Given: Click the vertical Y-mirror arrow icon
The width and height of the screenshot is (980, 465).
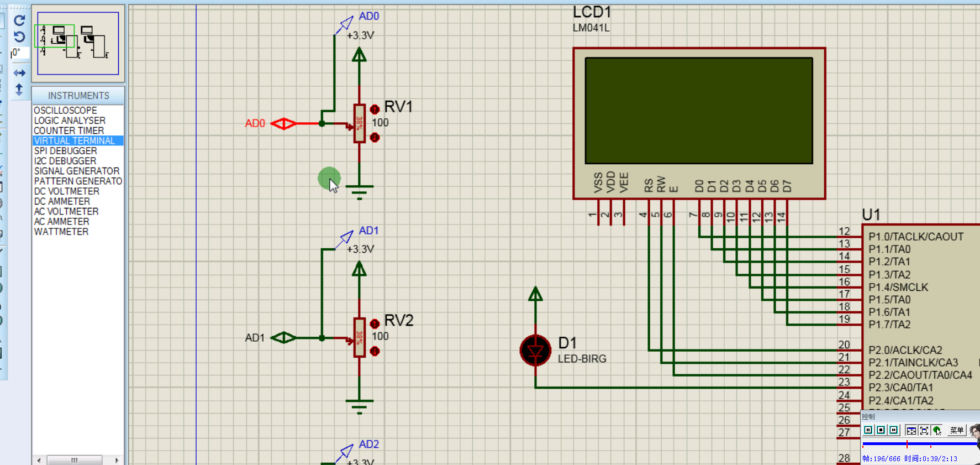Looking at the screenshot, I should coord(19,90).
